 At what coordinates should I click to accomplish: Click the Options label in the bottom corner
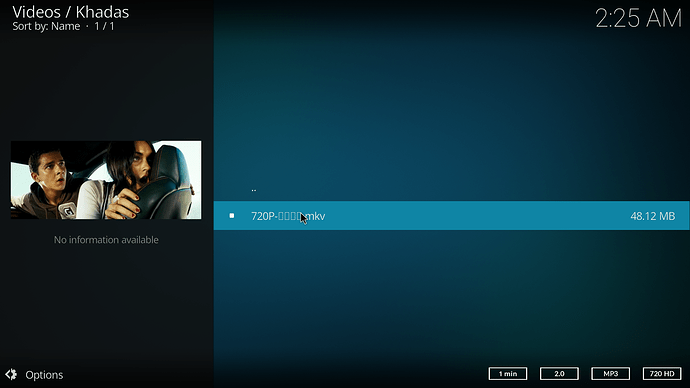pos(44,375)
